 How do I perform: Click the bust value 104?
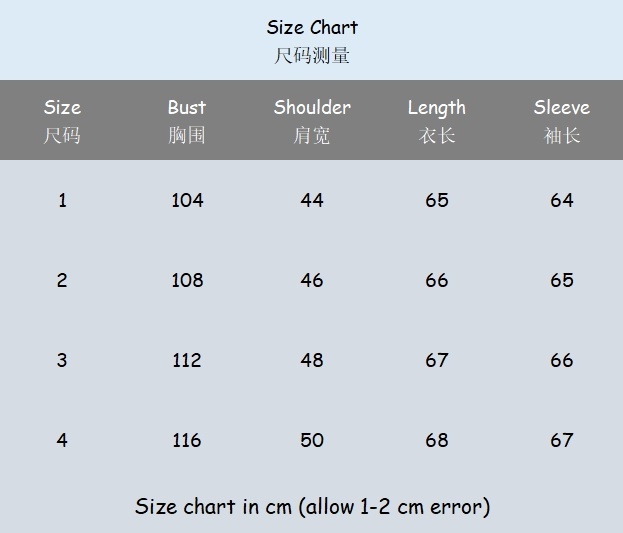[187, 200]
